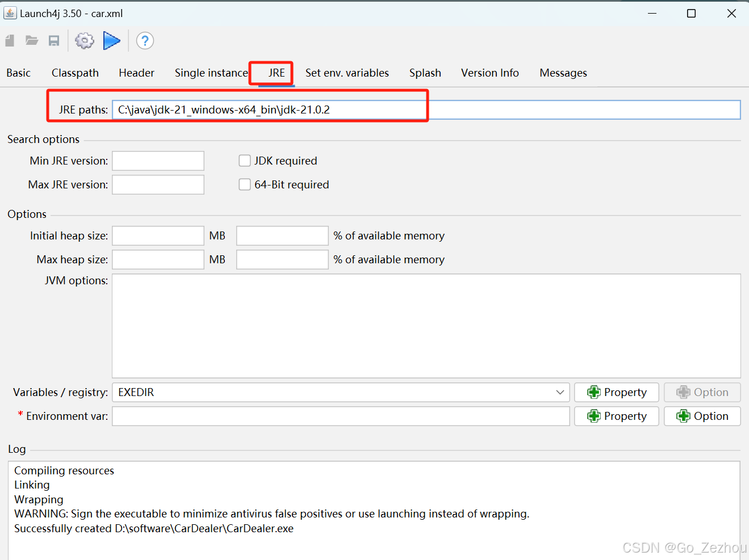Add a Property for the environment variable
Viewport: 749px width, 560px height.
tap(616, 416)
